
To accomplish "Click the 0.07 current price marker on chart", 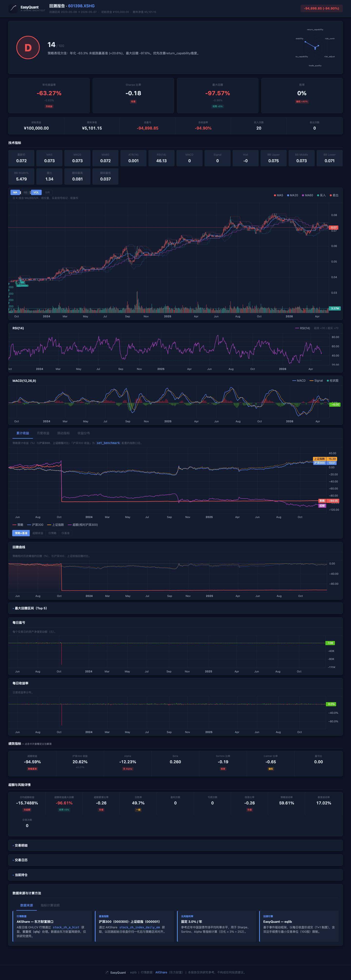I will 334,227.
